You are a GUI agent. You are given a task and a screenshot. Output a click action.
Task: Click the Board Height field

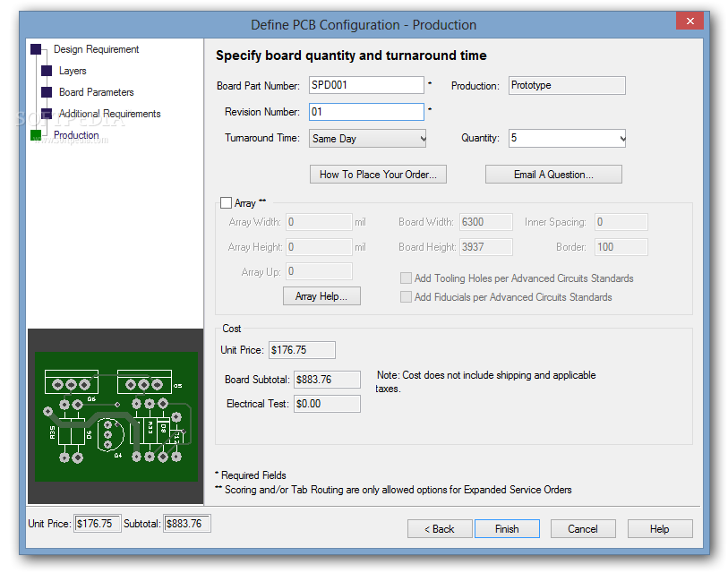click(485, 247)
